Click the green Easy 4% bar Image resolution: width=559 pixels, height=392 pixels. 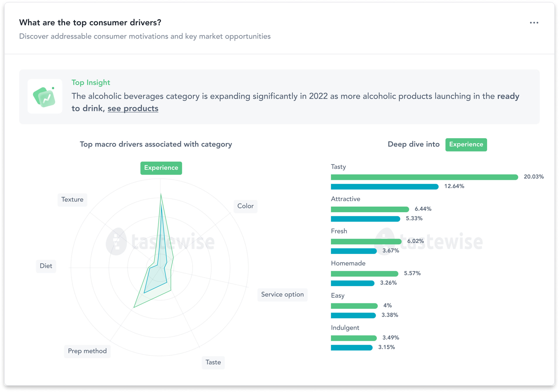354,306
